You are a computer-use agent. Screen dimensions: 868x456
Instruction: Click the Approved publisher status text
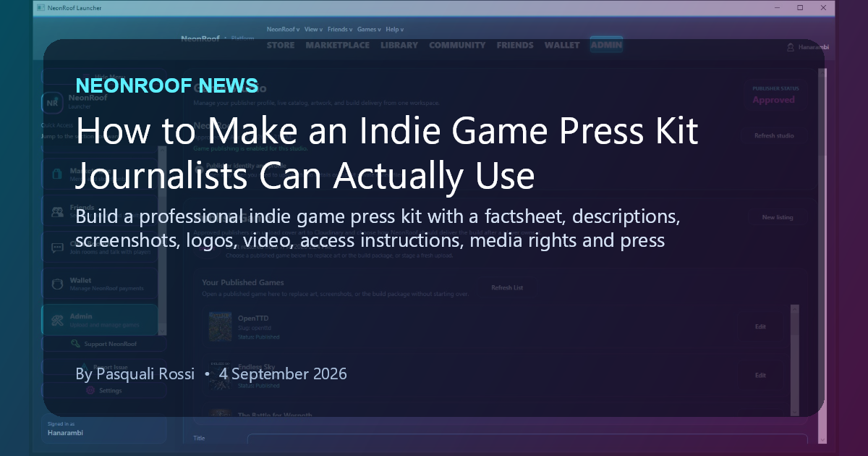point(773,100)
